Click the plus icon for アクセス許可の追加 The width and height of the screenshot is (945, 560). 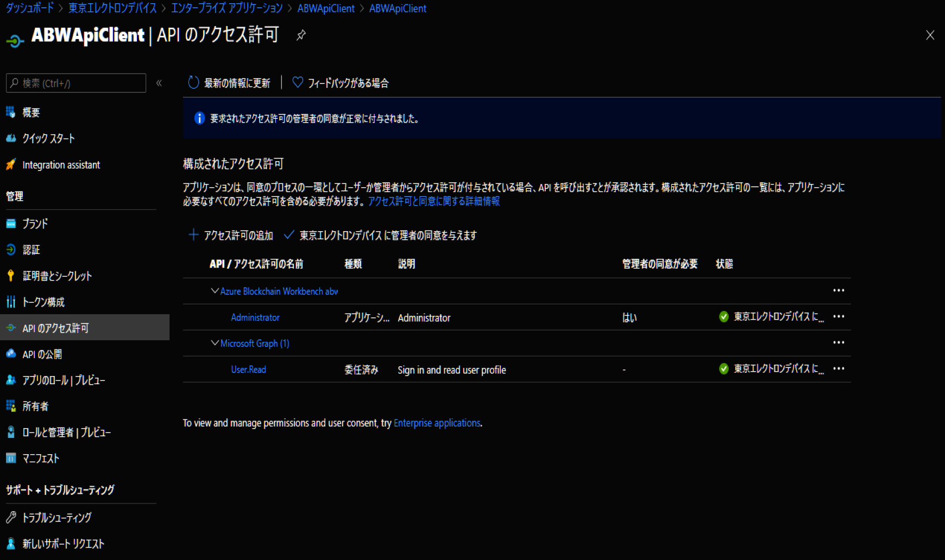[x=193, y=234]
